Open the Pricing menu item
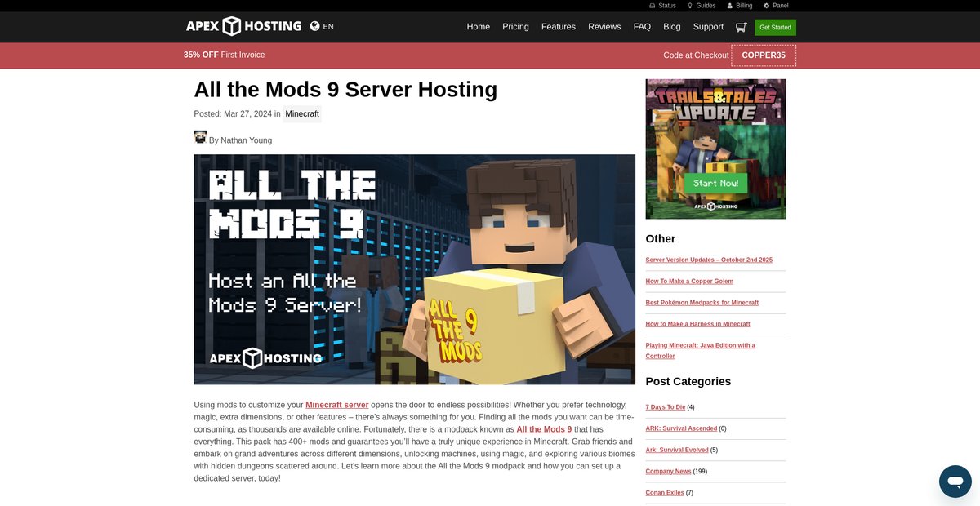The height and width of the screenshot is (506, 980). (x=515, y=27)
